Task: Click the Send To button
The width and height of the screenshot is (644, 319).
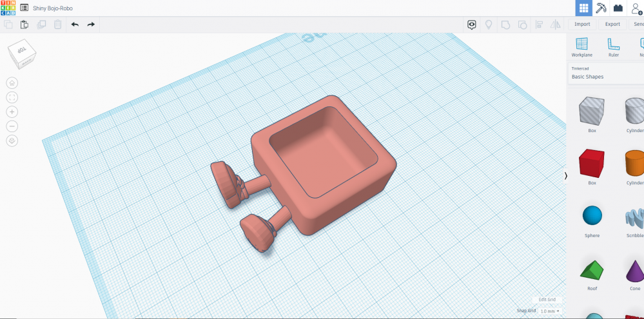Action: click(x=637, y=24)
